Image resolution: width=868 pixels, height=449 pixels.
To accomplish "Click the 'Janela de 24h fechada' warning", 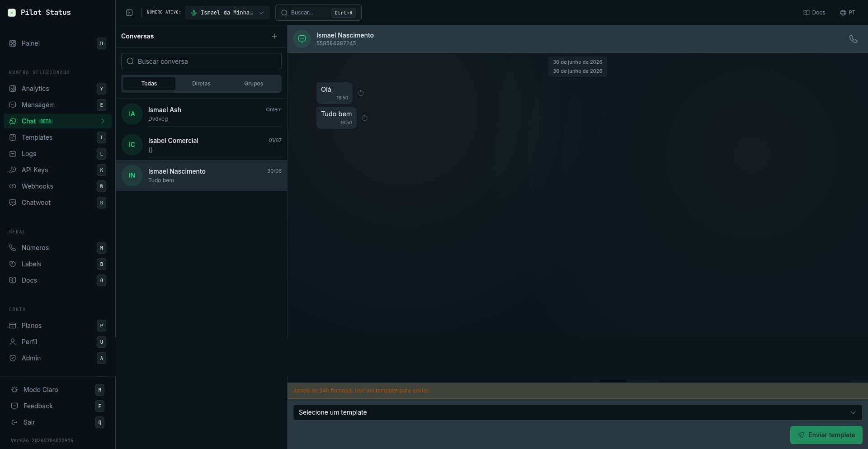I will [x=361, y=391].
